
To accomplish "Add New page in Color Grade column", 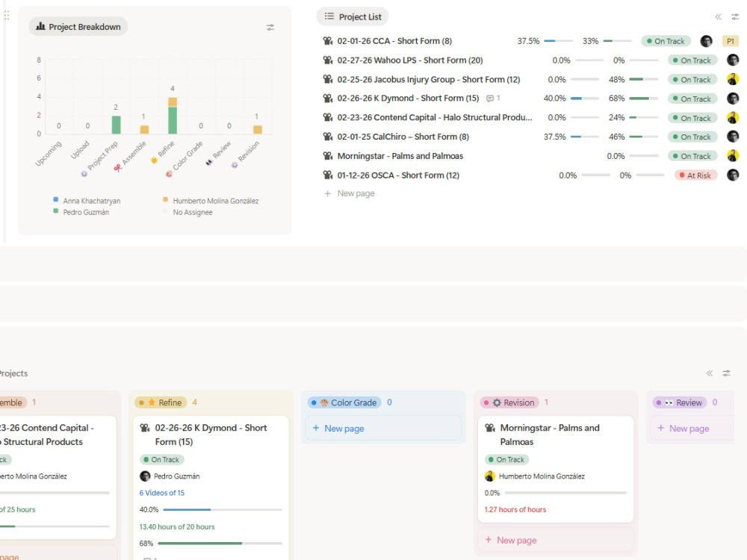I will (x=383, y=428).
